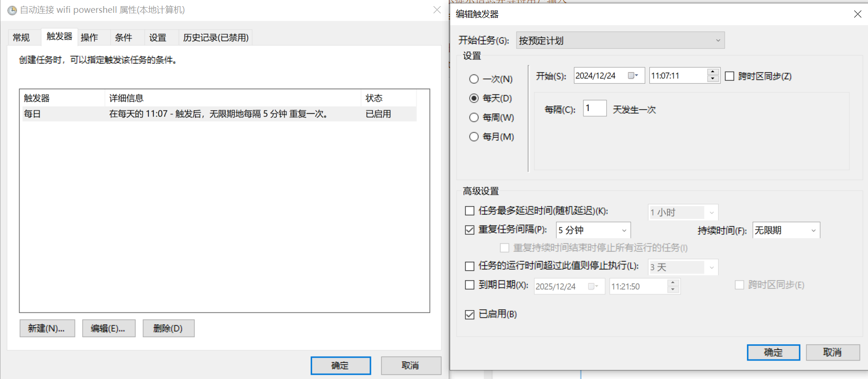This screenshot has width=868, height=379.
Task: Increase the start time with the up spinner
Action: pos(712,72)
